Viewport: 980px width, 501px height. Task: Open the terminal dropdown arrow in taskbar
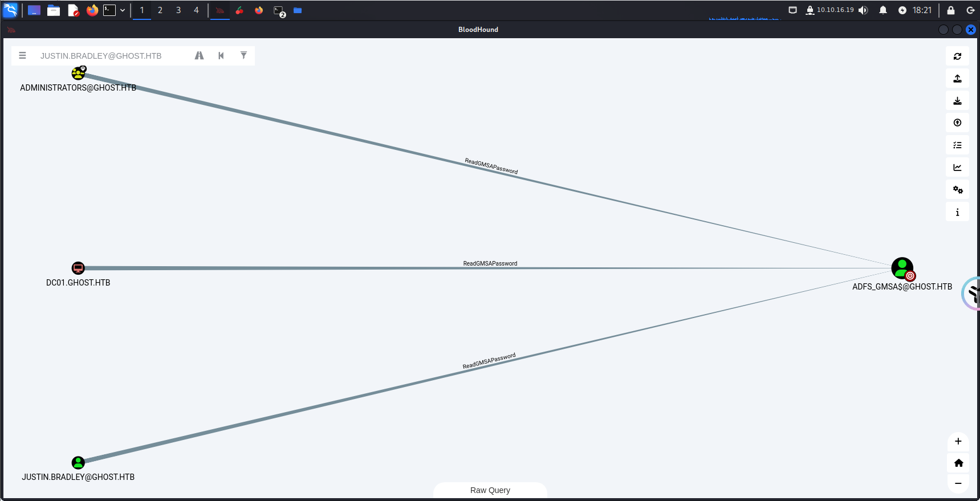click(x=123, y=10)
